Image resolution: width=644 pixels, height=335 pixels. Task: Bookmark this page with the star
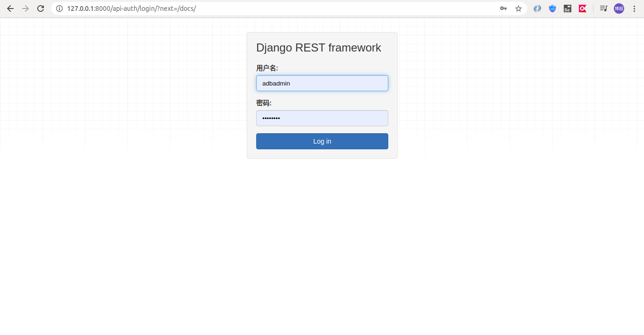click(519, 9)
